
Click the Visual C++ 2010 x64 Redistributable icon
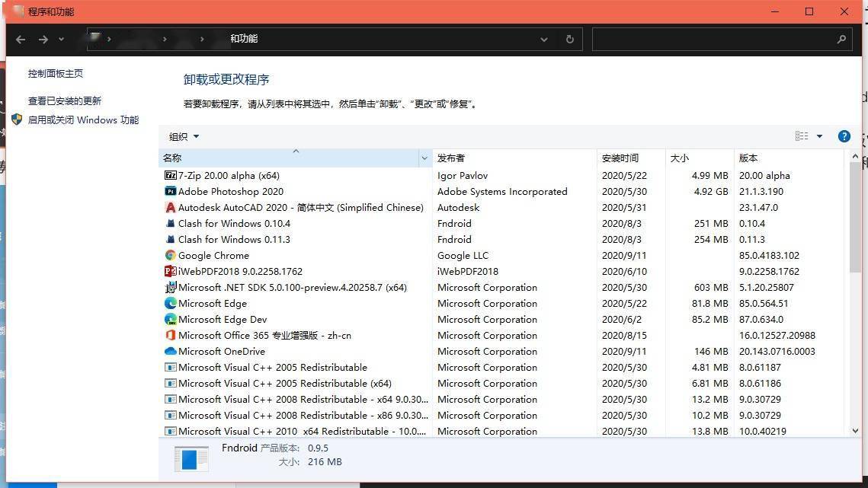[x=171, y=432]
